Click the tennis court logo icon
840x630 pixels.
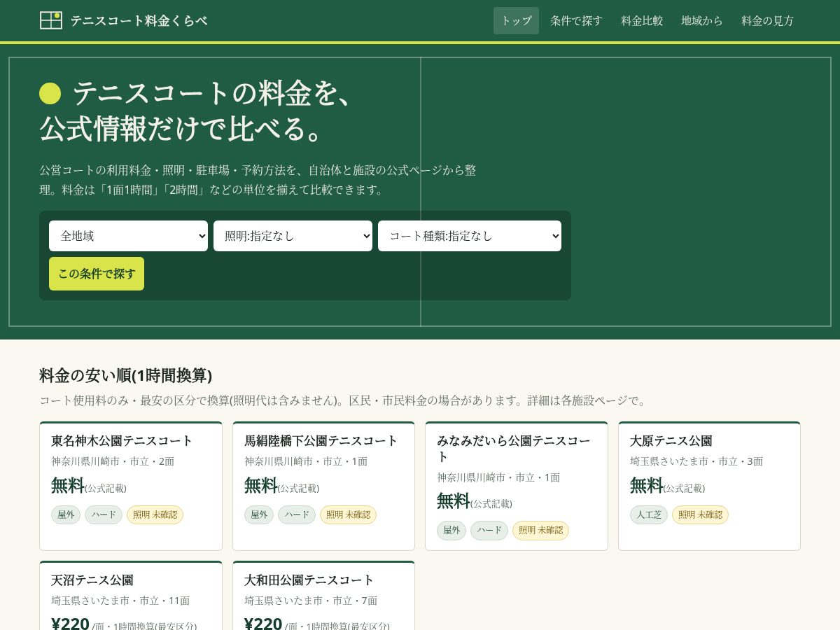[51, 20]
